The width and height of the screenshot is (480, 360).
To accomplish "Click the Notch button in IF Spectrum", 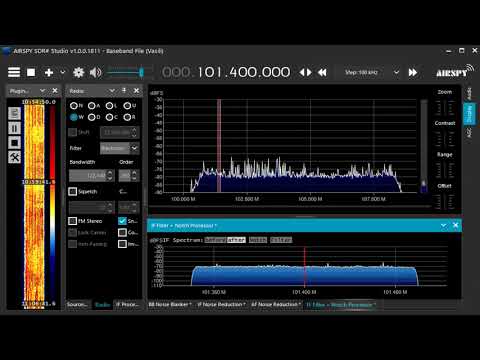I will click(258, 240).
